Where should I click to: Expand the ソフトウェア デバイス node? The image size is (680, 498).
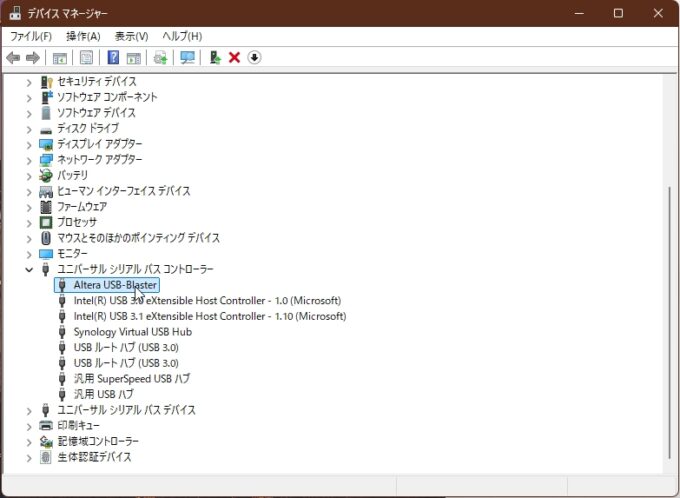pyautogui.click(x=29, y=114)
